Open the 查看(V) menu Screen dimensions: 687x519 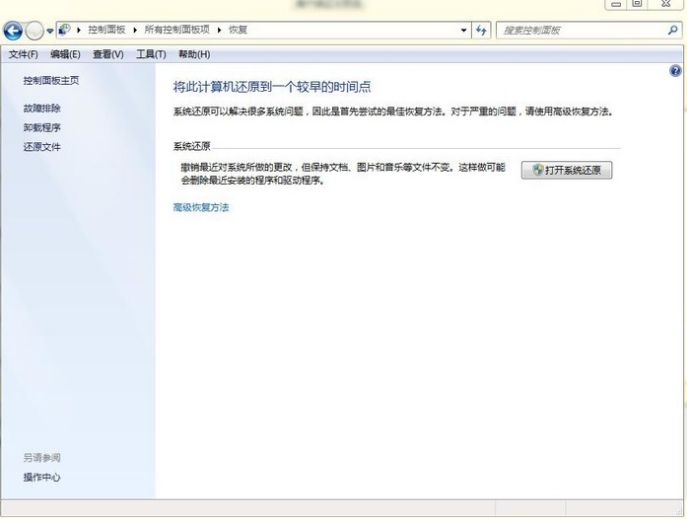(107, 54)
